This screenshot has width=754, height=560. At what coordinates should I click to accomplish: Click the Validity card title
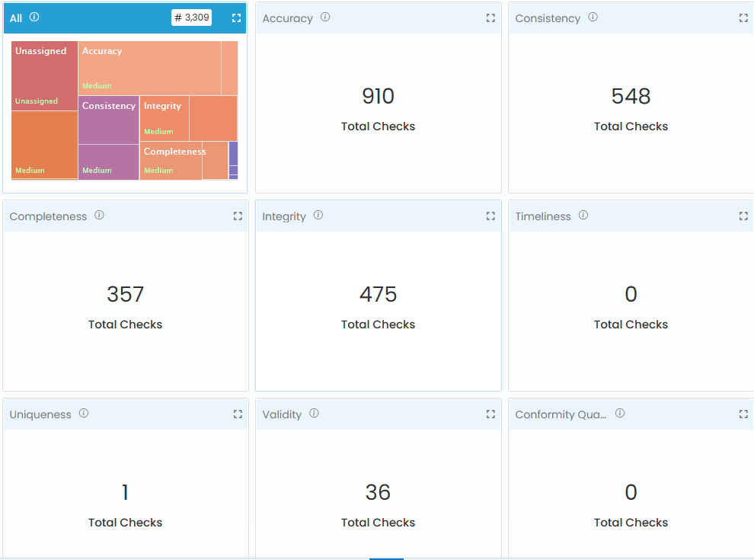point(282,414)
